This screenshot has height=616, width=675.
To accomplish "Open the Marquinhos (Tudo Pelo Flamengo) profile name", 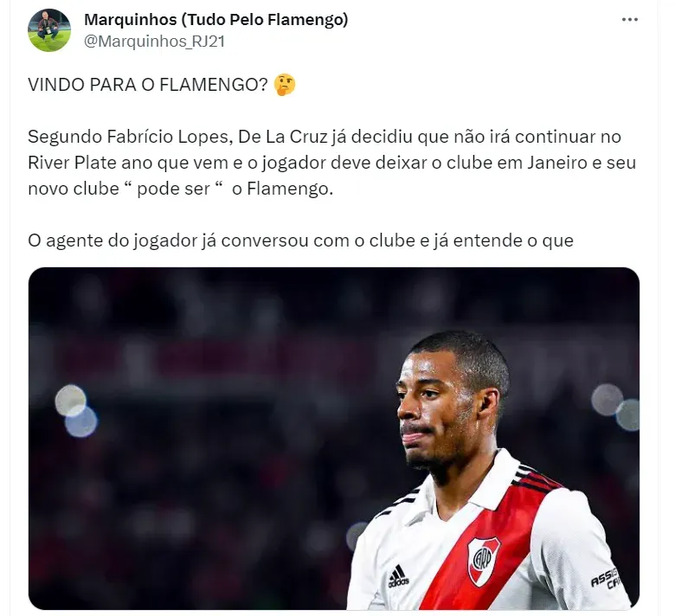I will (216, 20).
